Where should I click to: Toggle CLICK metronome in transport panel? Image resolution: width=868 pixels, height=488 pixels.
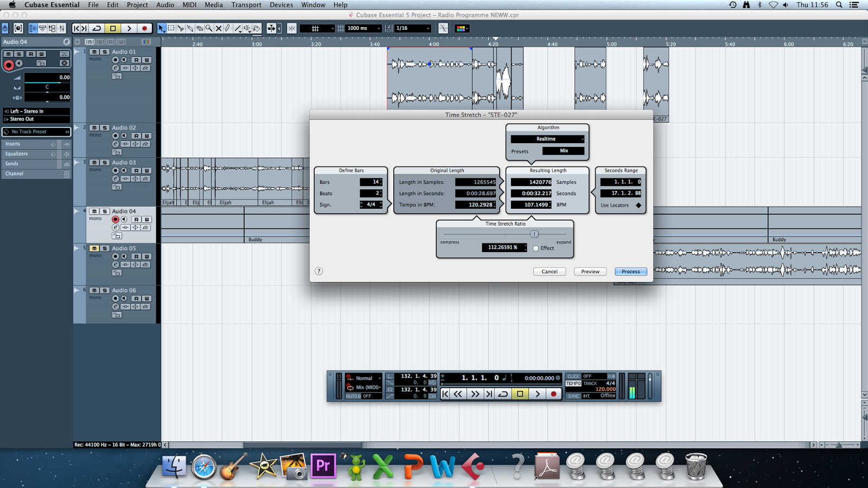click(573, 376)
